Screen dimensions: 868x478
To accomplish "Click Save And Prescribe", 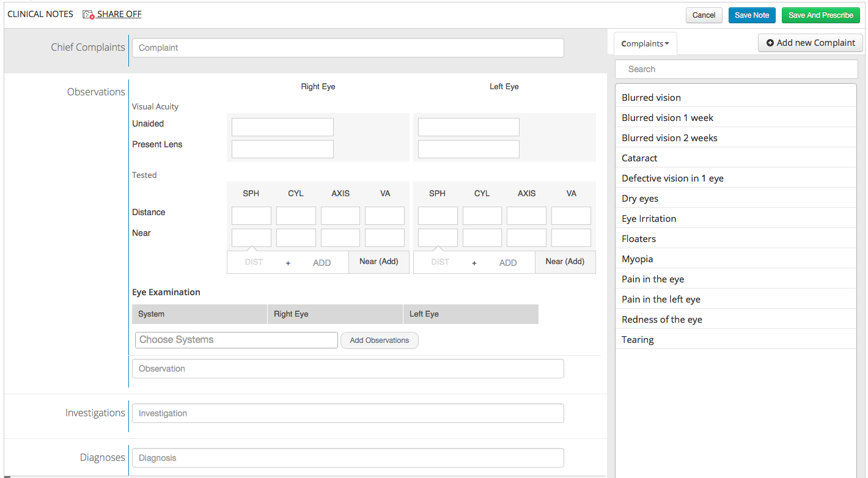I will pos(821,15).
